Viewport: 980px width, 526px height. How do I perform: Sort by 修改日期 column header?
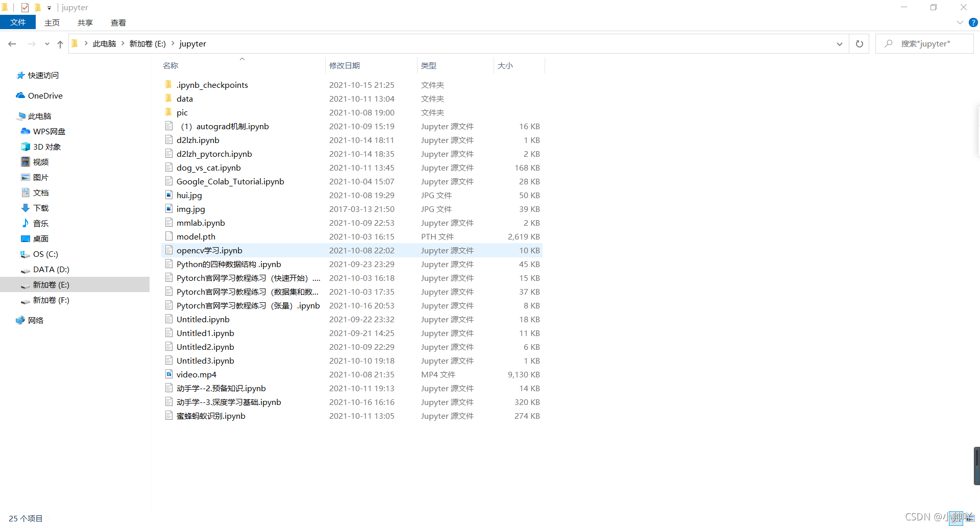[x=371, y=65]
